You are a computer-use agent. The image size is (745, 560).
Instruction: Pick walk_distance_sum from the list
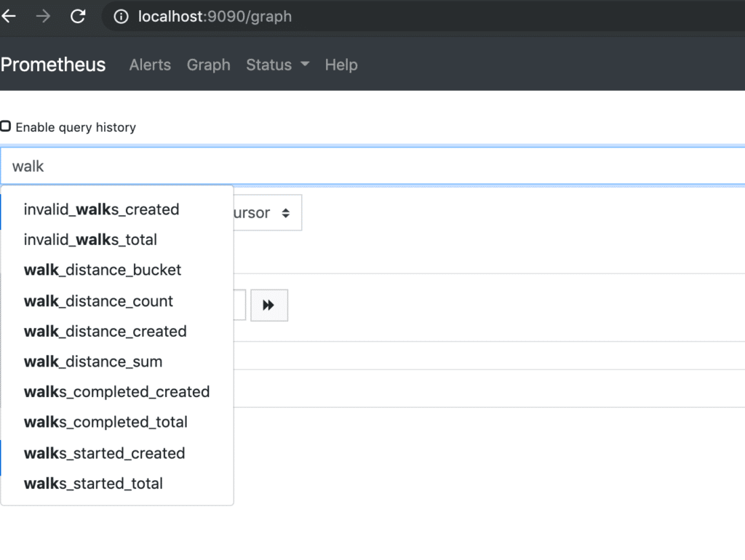[93, 361]
